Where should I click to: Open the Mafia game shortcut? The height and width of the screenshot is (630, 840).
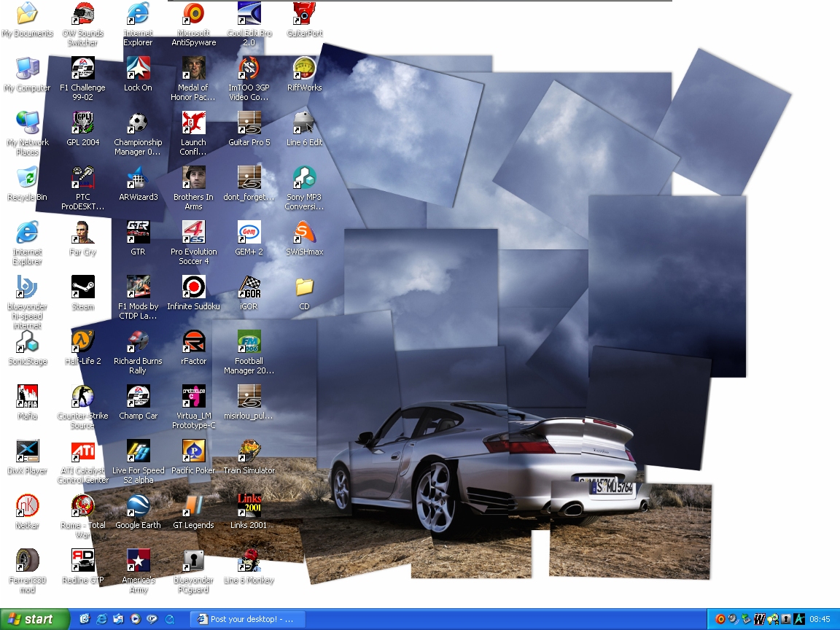pos(27,396)
